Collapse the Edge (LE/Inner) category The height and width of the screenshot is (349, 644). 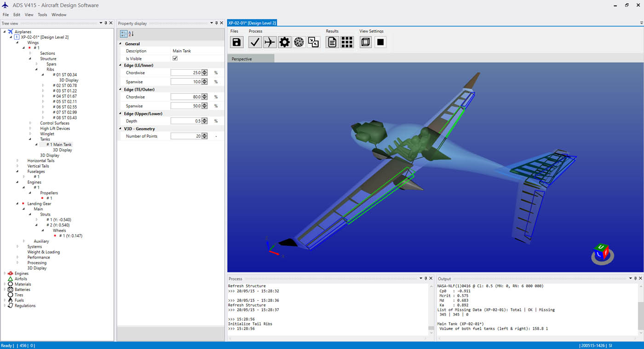pyautogui.click(x=121, y=65)
